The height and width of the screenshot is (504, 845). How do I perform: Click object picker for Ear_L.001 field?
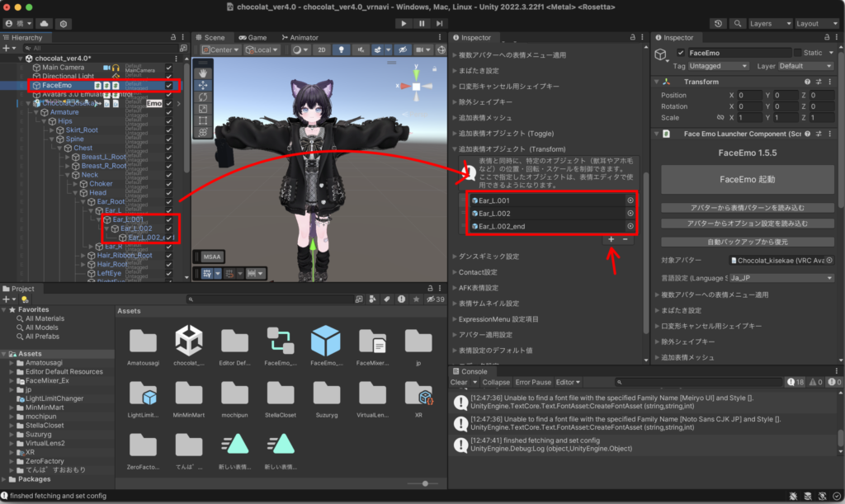tap(630, 200)
